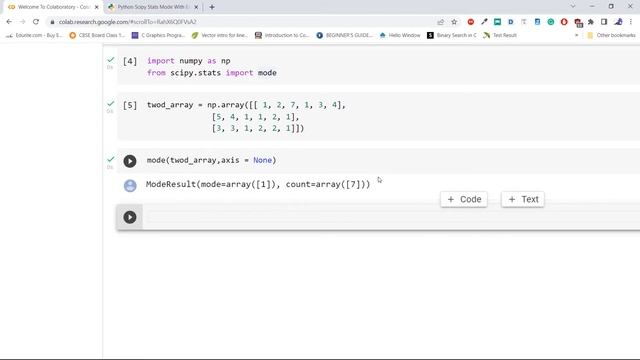640x360 pixels.
Task: Open Binary Search in C bookmark
Action: (x=452, y=36)
